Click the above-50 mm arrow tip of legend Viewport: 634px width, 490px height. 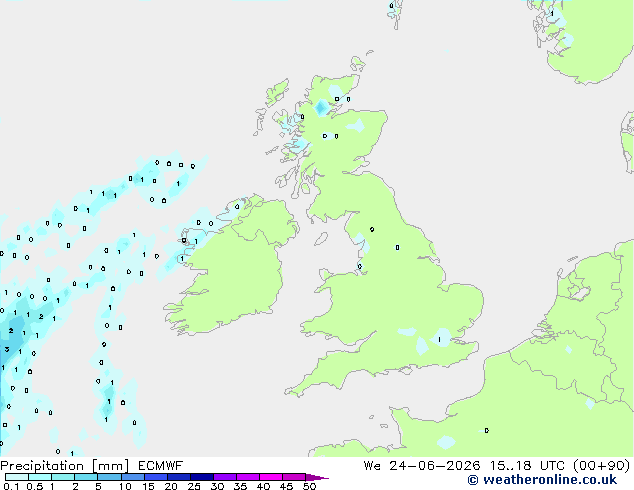click(x=317, y=477)
